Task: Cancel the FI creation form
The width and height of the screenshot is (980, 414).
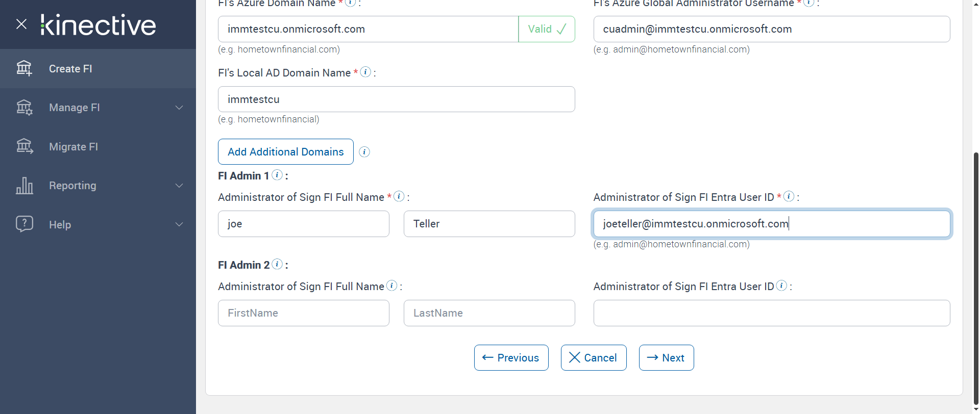Action: pos(593,358)
